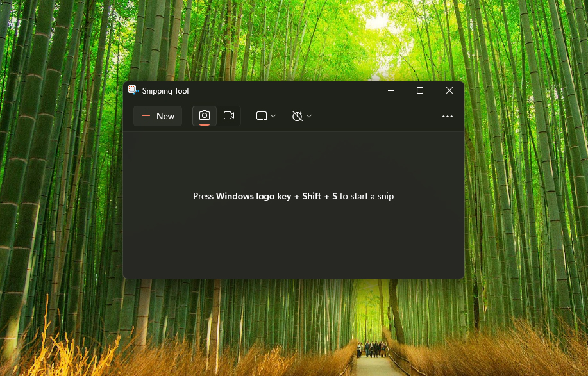
Task: Click the Snipping Tool title bar text
Action: (x=165, y=90)
